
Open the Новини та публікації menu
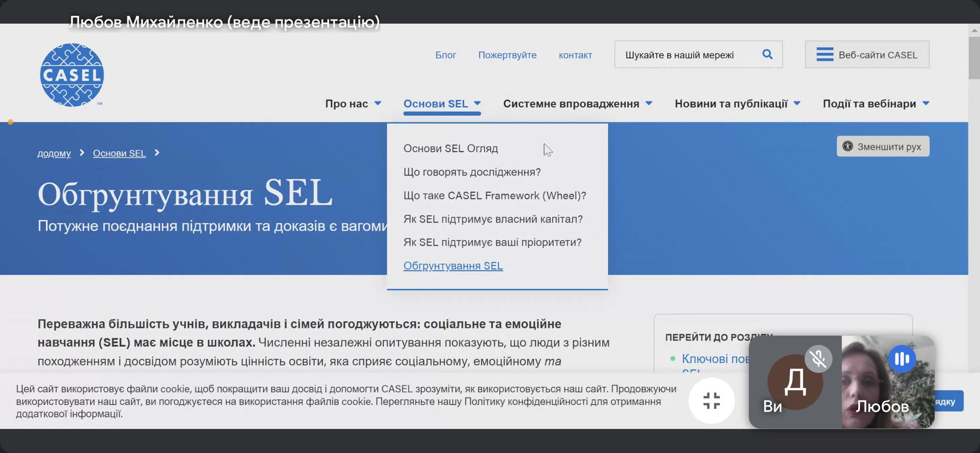point(731,103)
